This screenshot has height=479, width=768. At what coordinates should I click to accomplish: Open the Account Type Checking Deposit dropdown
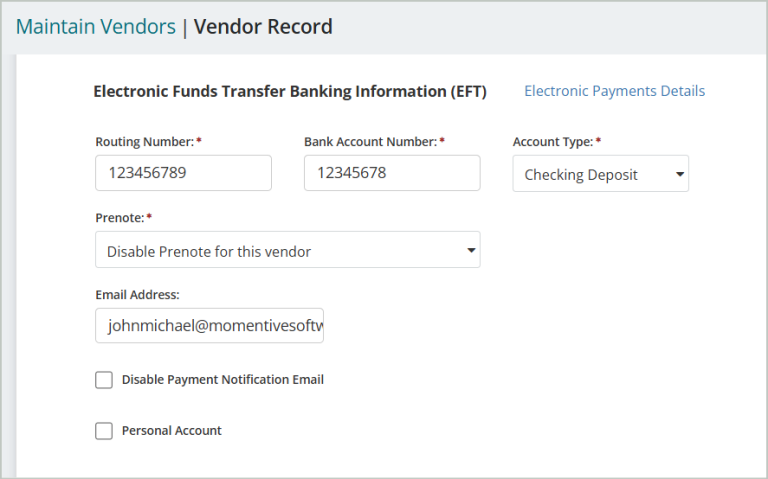(600, 173)
